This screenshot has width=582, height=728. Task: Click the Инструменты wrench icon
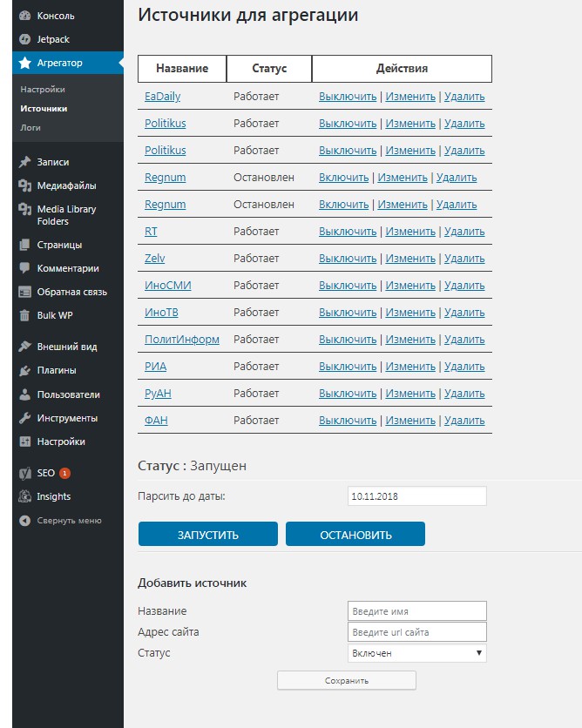pos(24,418)
